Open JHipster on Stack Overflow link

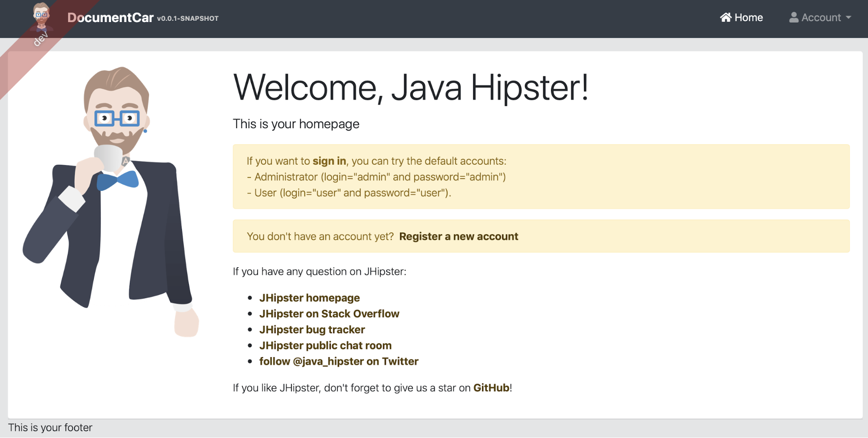pos(329,314)
